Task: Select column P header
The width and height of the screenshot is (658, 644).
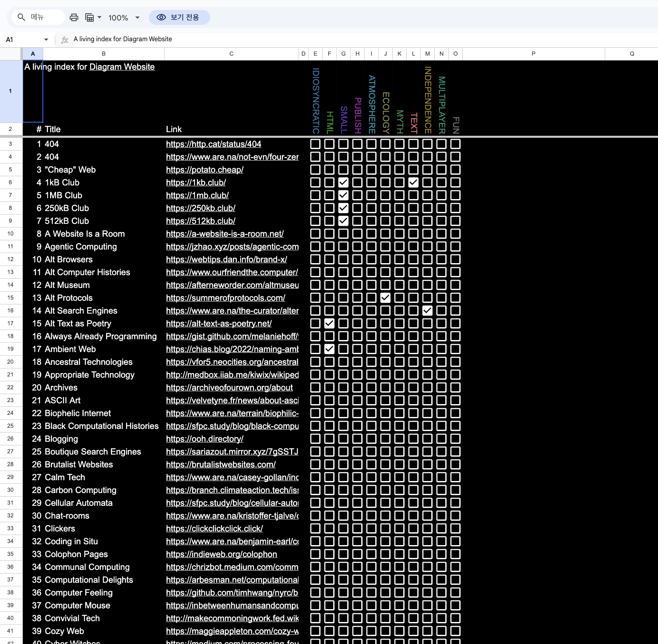Action: (533, 54)
